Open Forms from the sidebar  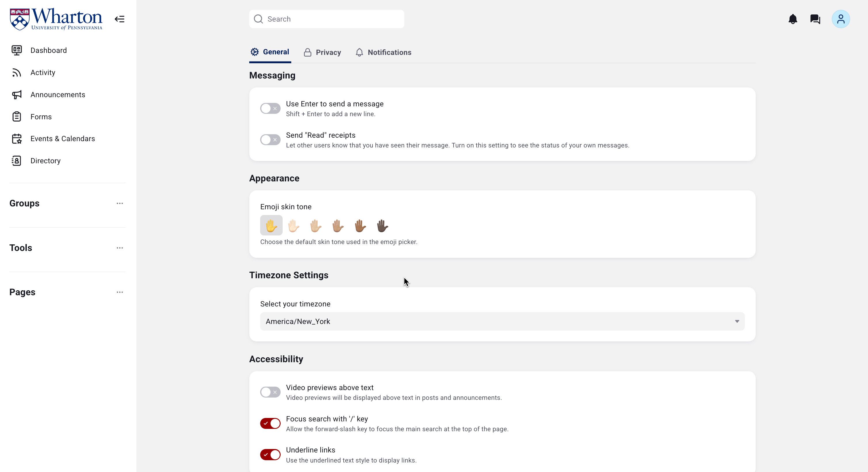[x=41, y=117]
